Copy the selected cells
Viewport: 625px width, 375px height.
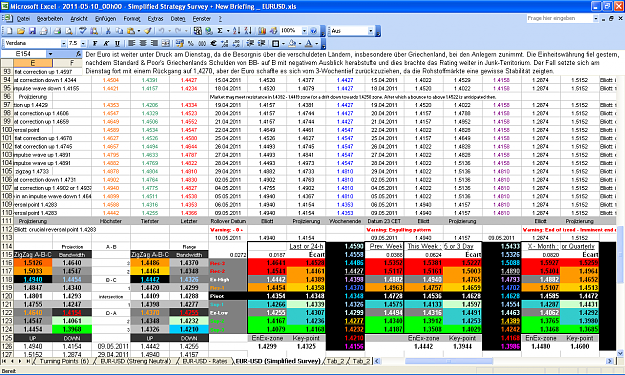pos(119,31)
